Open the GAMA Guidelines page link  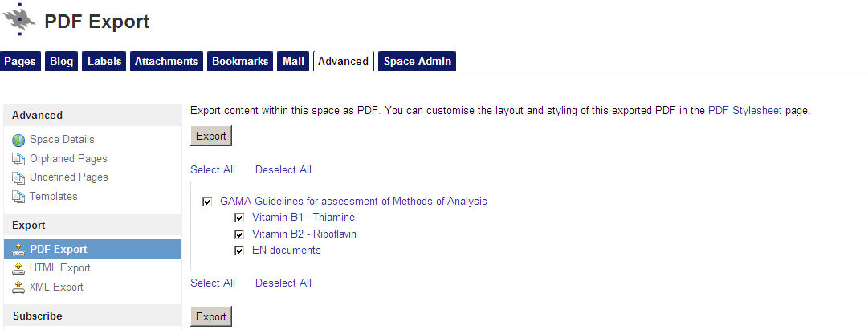353,202
